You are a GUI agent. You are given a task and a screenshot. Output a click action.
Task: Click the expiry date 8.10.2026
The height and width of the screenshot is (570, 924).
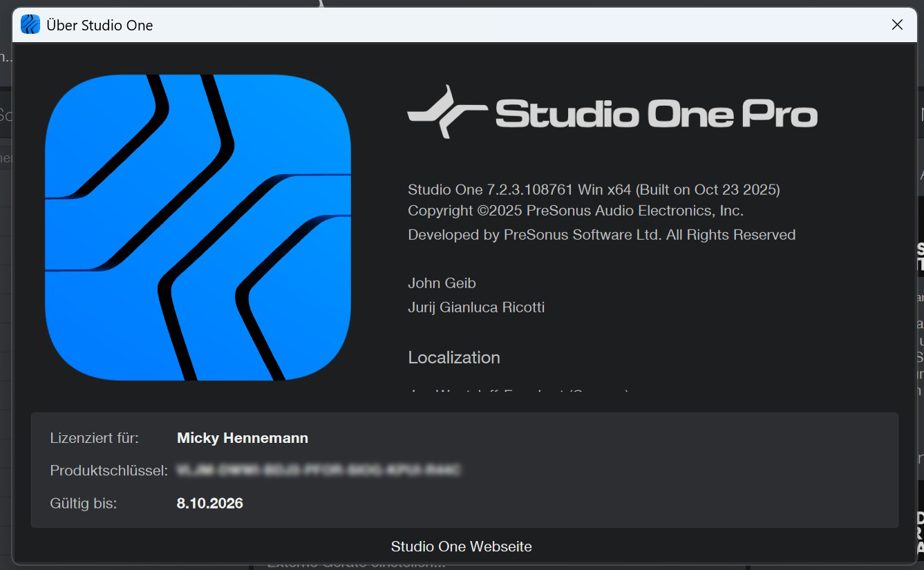click(x=210, y=503)
